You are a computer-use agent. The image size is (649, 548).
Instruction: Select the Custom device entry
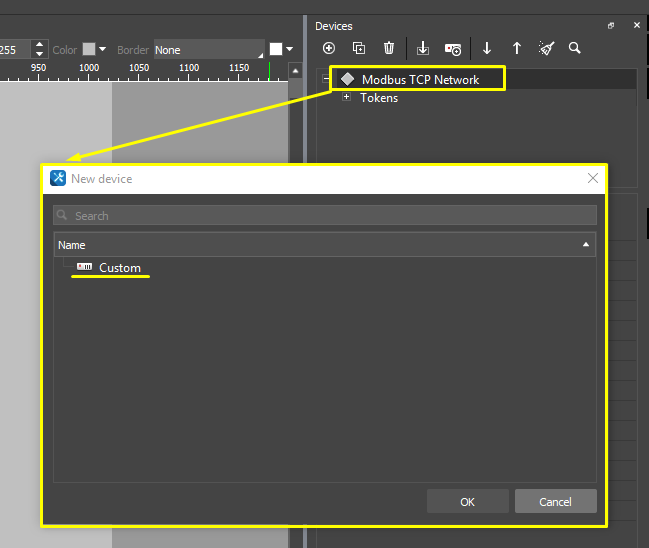click(119, 268)
